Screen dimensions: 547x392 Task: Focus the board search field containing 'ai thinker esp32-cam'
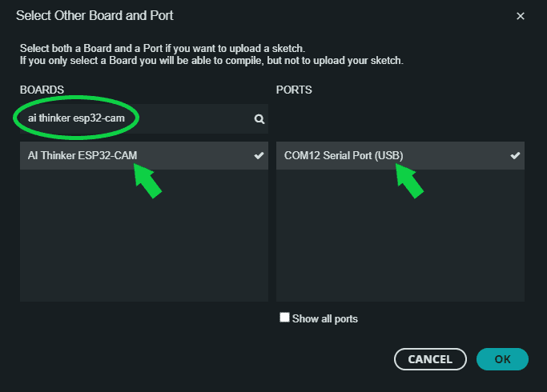point(144,119)
